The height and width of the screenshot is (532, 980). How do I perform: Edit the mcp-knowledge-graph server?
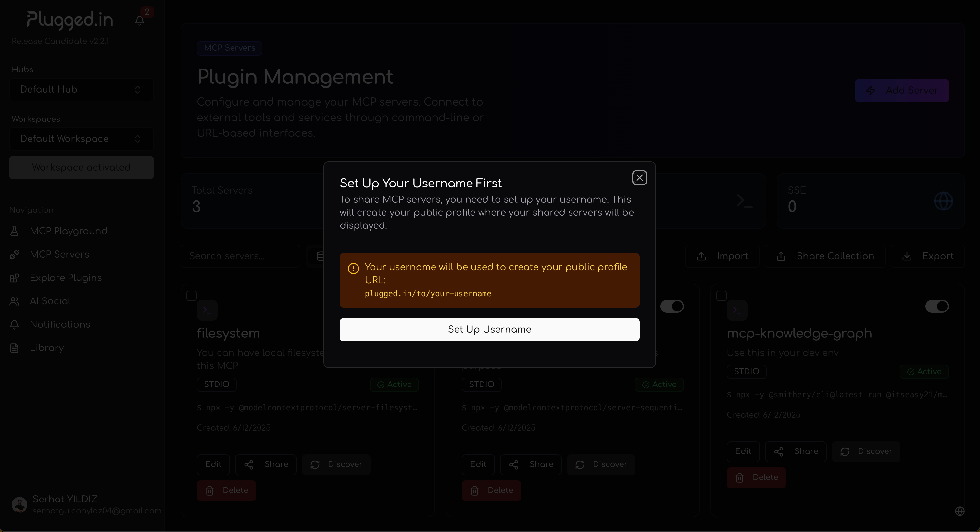point(743,452)
